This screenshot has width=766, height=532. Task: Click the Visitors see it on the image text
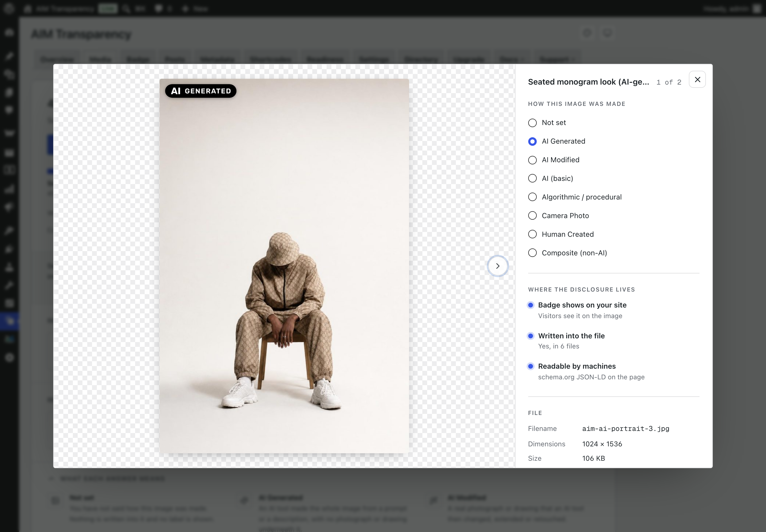coord(580,316)
